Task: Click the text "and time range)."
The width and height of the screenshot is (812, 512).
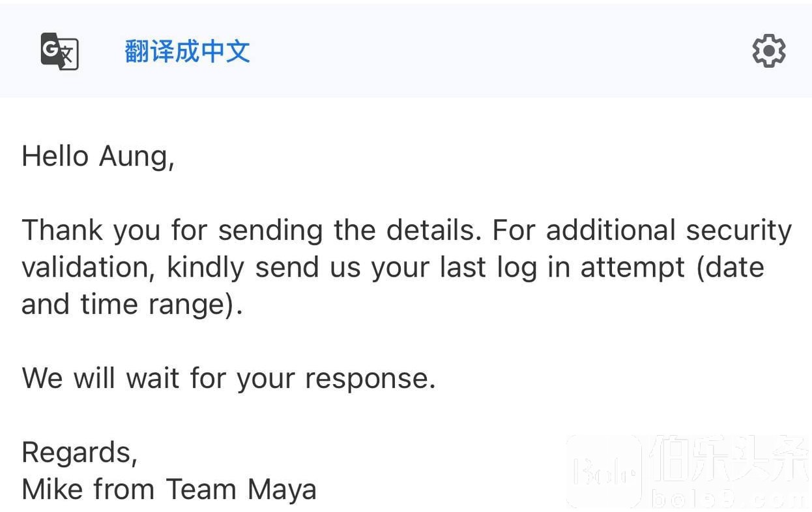Action: pos(132,305)
